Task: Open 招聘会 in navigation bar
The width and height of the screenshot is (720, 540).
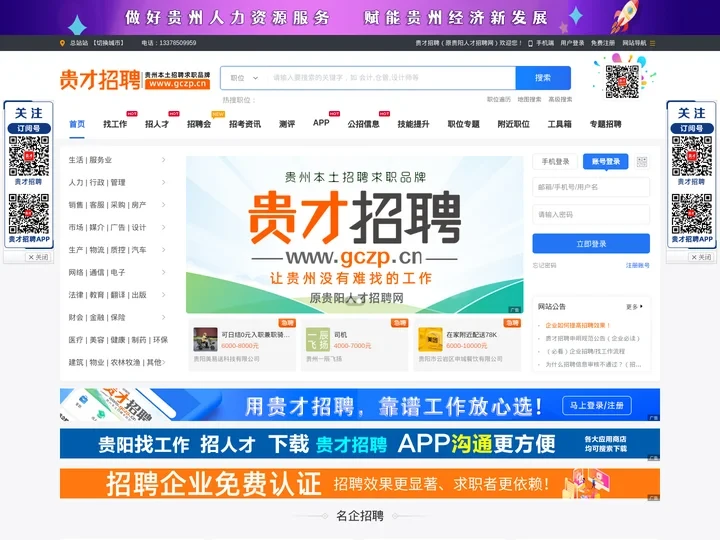Action: [199, 124]
